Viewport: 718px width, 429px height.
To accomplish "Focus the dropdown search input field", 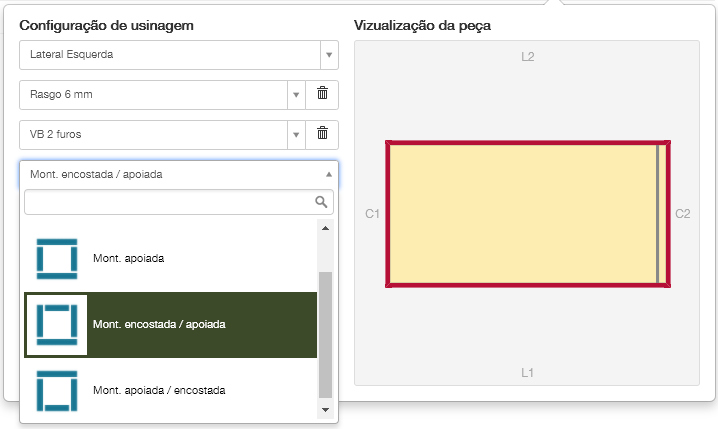I will [x=179, y=202].
